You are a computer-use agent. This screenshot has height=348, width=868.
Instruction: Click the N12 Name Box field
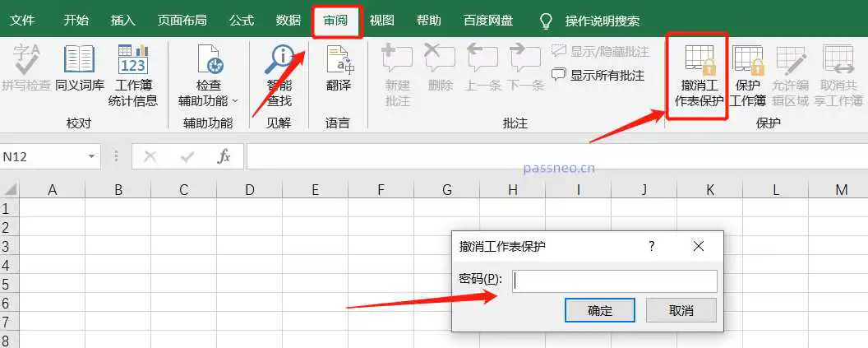click(x=44, y=157)
